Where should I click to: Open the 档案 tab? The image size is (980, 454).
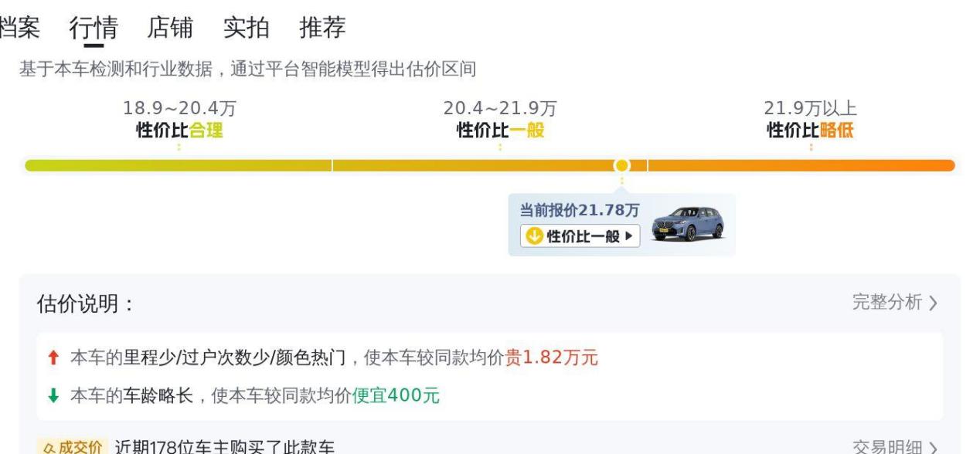(19, 28)
